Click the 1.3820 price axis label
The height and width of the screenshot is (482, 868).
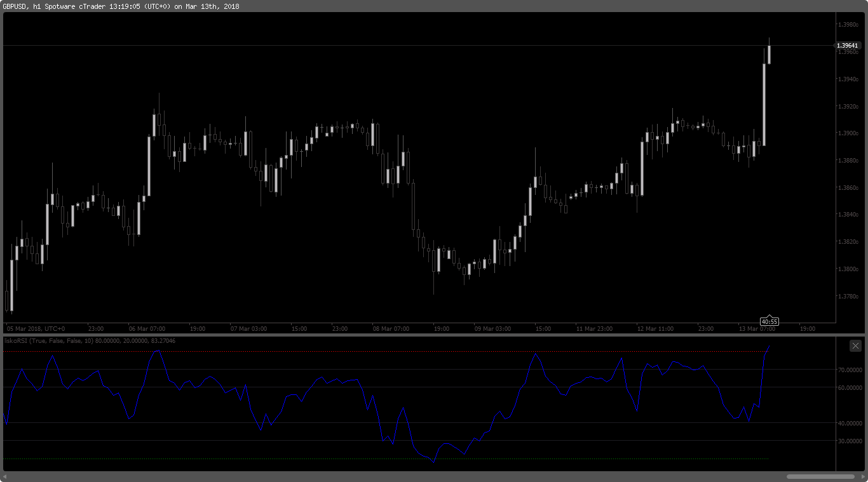[x=848, y=242]
